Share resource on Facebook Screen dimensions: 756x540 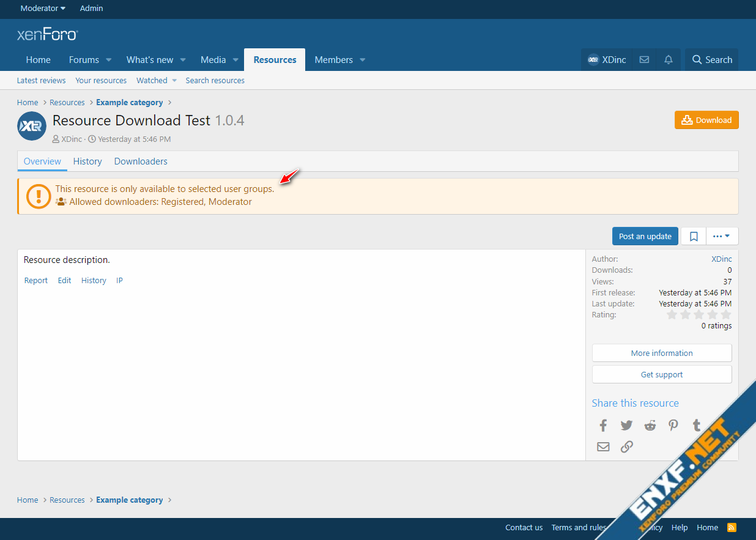coord(603,426)
